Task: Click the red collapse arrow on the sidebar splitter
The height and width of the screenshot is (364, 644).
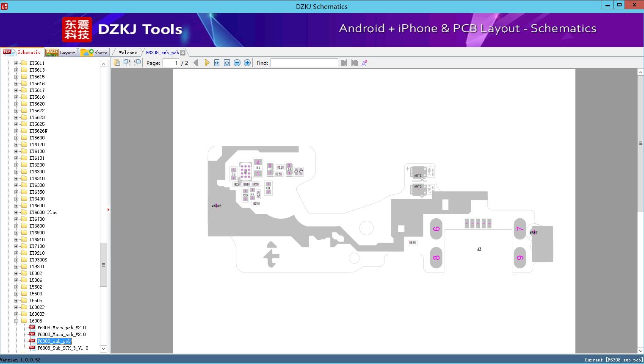Action: tap(108, 210)
